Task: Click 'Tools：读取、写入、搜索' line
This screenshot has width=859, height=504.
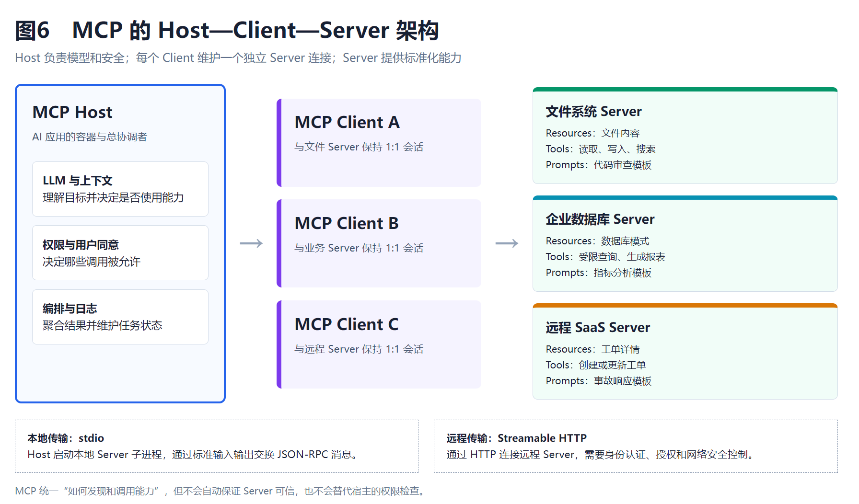Action: pos(601,149)
